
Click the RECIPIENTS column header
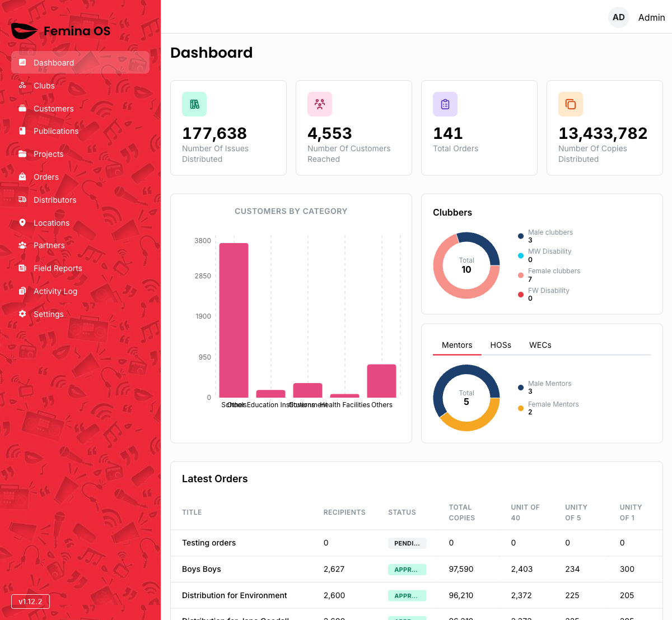(x=344, y=512)
